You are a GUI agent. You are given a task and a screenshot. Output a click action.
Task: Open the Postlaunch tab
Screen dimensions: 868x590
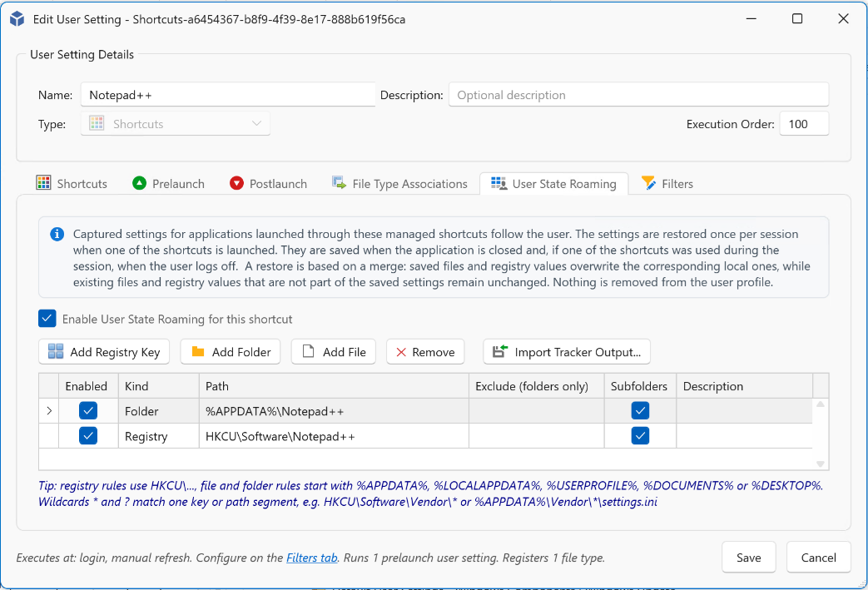269,183
